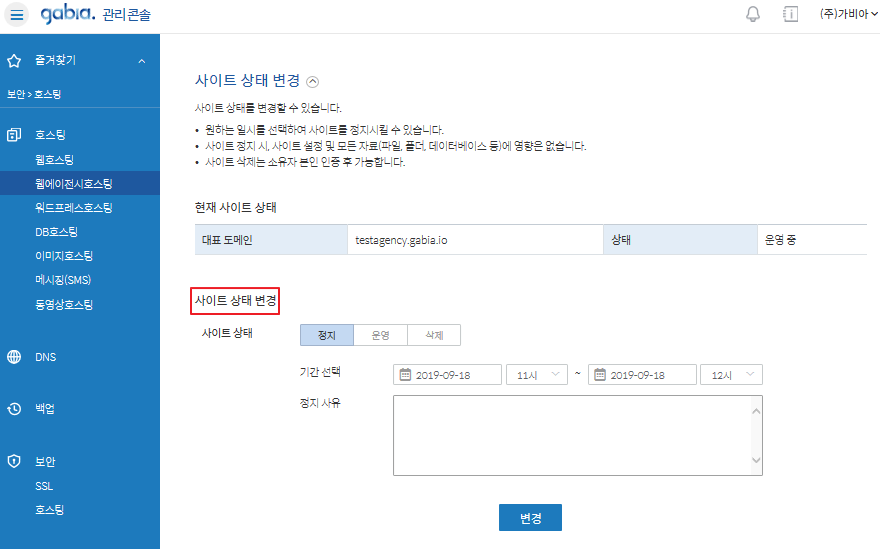Focus the 정지 사유 text area
This screenshot has width=880, height=549.
click(578, 436)
